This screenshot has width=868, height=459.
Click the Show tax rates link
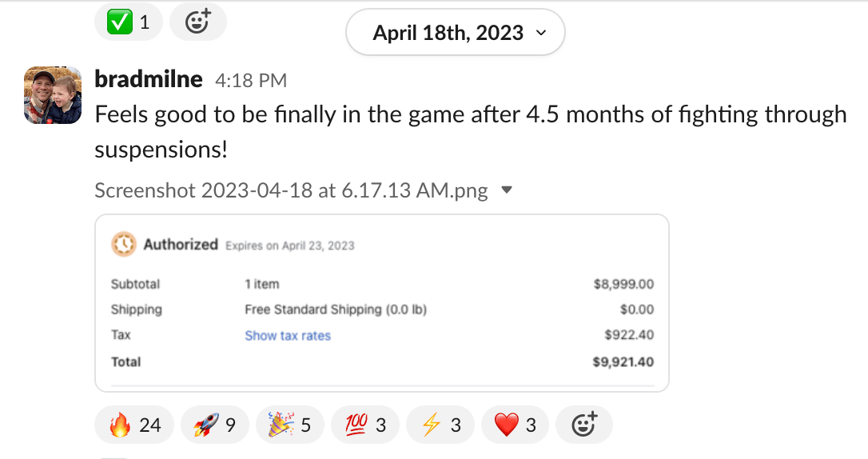pyautogui.click(x=288, y=336)
